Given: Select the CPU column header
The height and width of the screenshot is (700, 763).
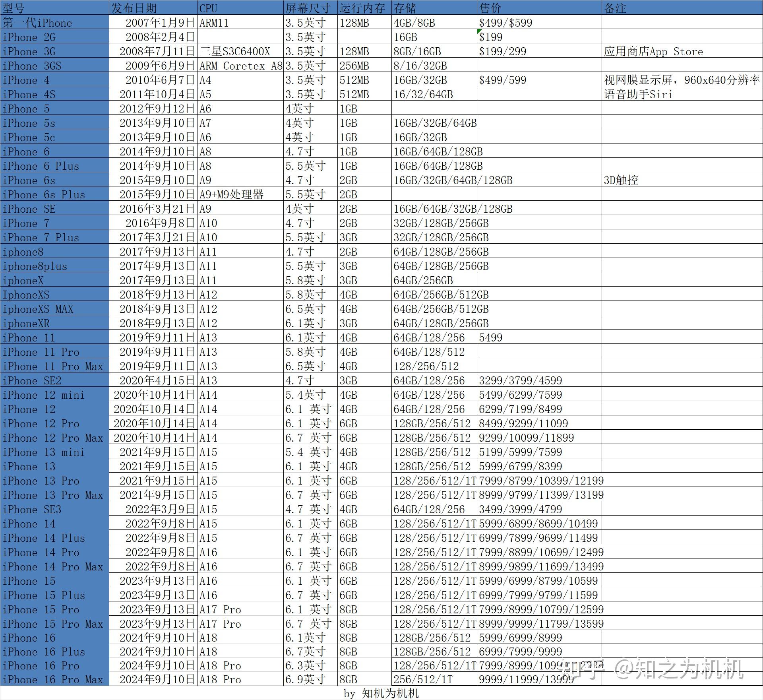Looking at the screenshot, I should (241, 8).
